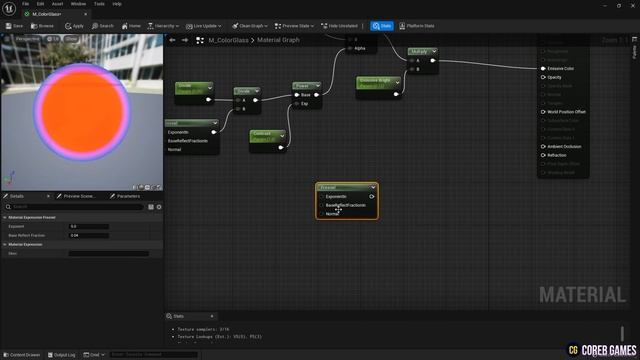Switch to the Parameters tab
640x360 pixels.
125,196
